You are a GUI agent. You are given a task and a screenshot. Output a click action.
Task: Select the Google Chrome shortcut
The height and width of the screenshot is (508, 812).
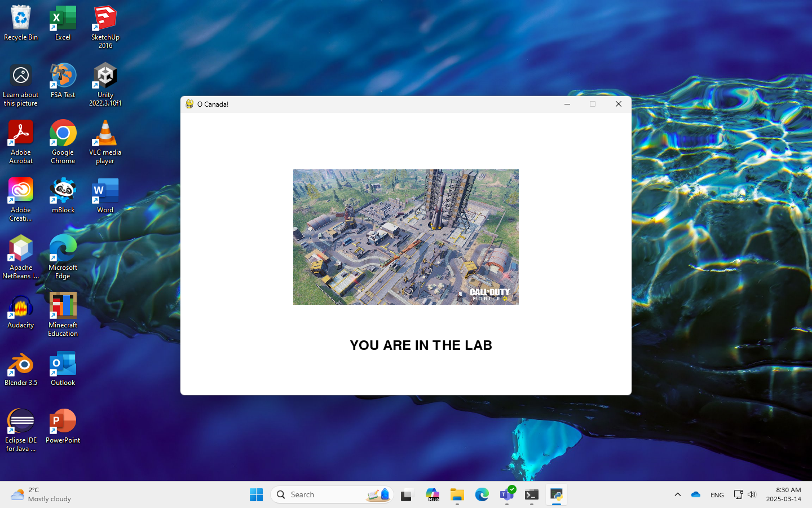(63, 142)
